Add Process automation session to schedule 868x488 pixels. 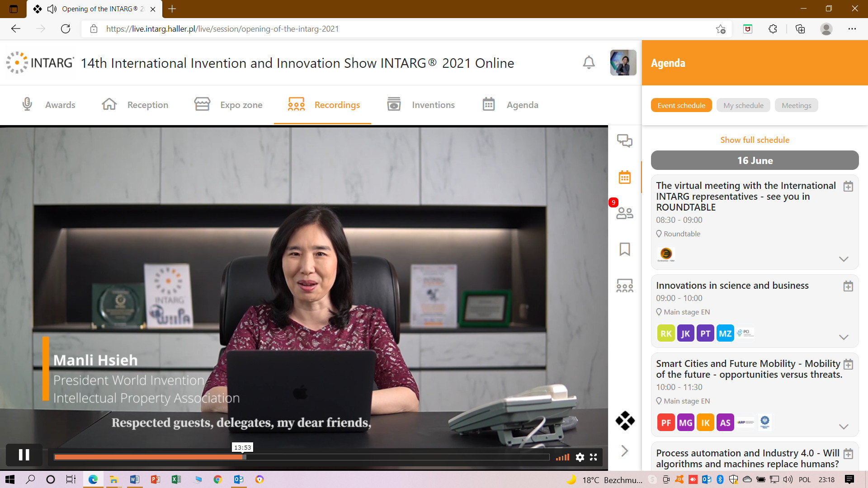click(x=848, y=454)
